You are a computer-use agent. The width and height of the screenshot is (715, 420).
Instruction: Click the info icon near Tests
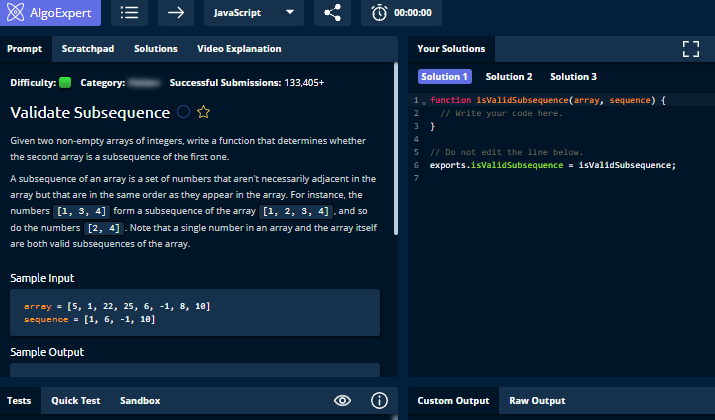(379, 400)
